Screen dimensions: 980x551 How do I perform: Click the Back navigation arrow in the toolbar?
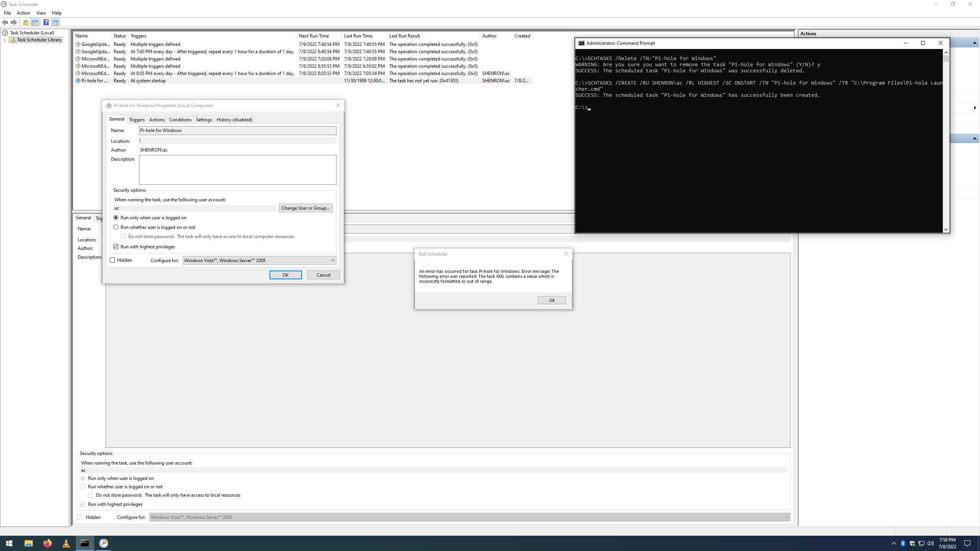point(5,22)
